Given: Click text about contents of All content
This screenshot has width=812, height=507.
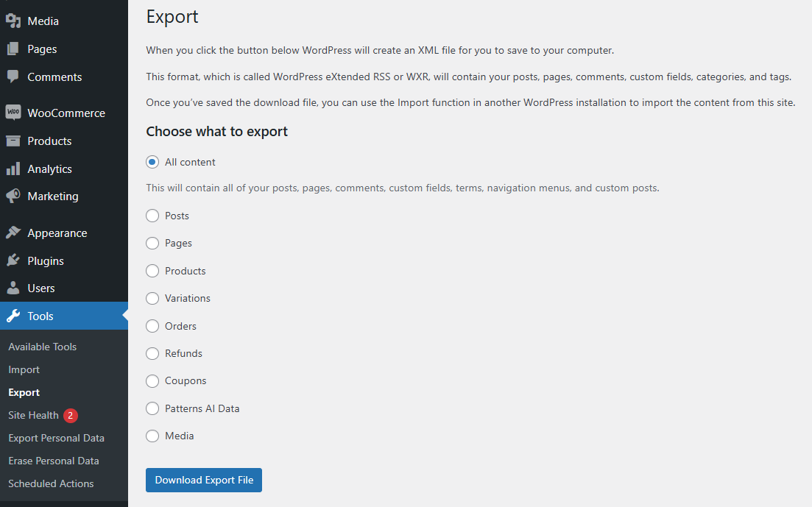Looking at the screenshot, I should coord(403,188).
